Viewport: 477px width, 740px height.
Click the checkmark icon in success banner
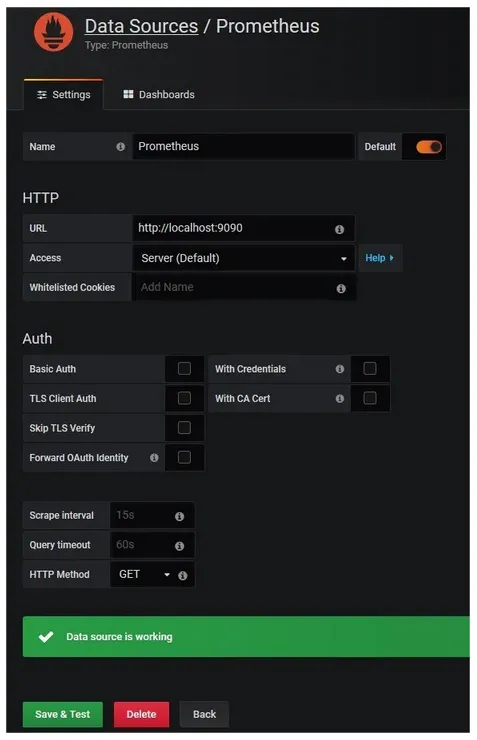pos(46,637)
